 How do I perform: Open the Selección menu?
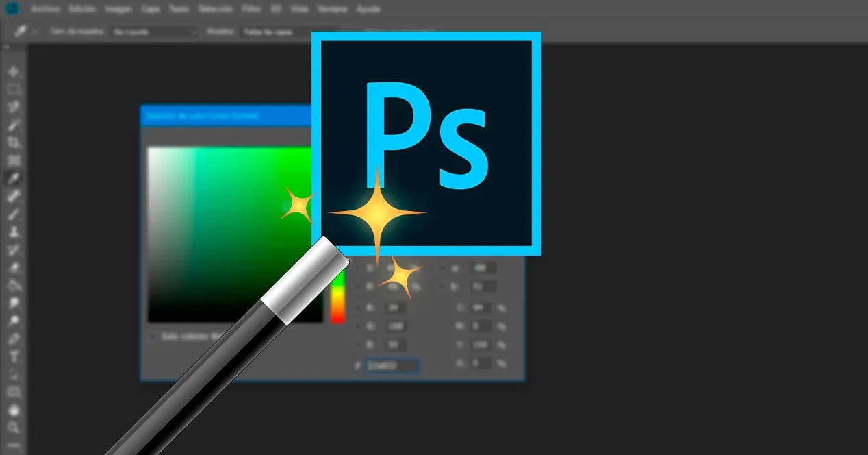point(215,10)
